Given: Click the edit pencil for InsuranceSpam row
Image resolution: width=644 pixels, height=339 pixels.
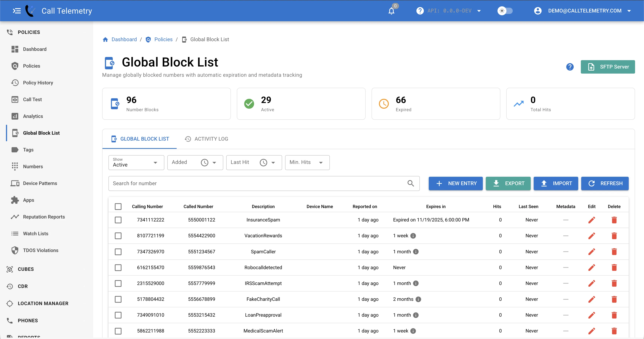Looking at the screenshot, I should click(x=591, y=220).
